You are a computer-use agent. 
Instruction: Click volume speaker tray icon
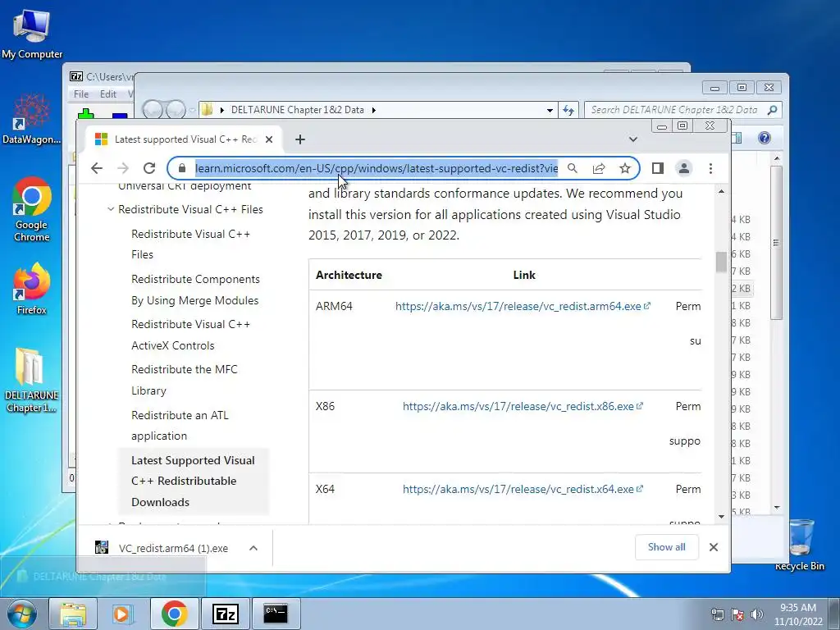pos(756,614)
